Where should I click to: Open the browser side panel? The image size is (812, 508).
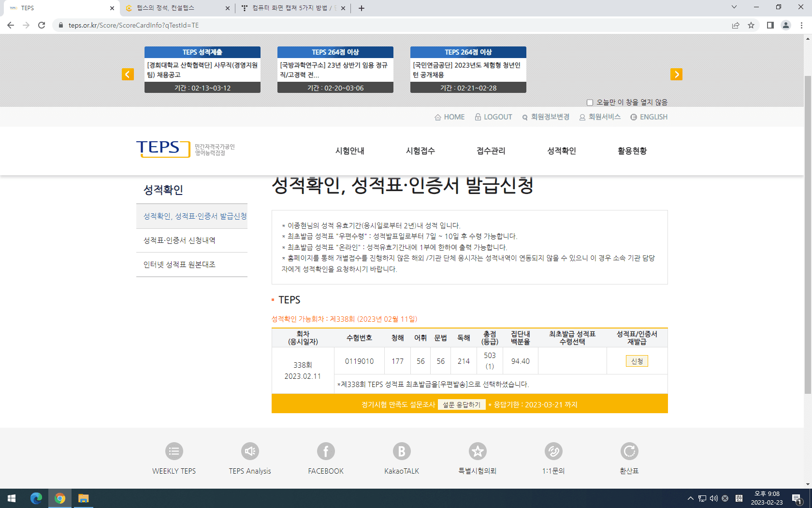click(770, 25)
